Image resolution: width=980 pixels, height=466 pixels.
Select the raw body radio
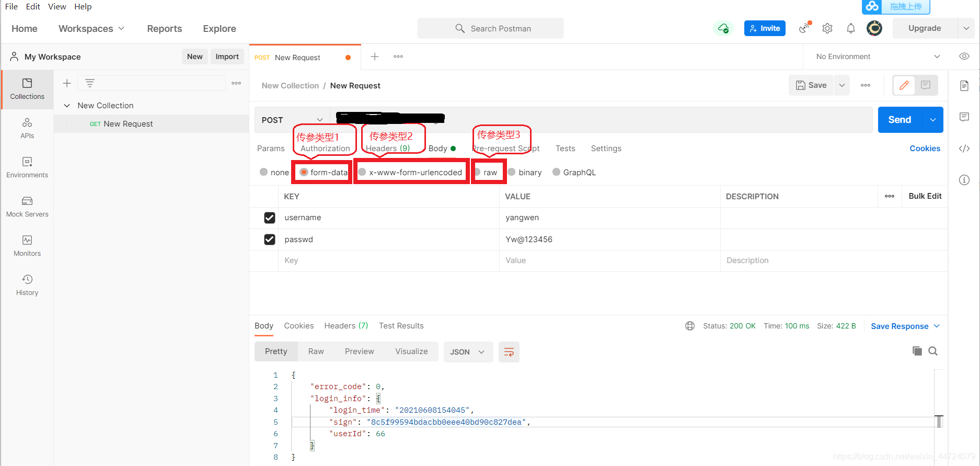477,172
